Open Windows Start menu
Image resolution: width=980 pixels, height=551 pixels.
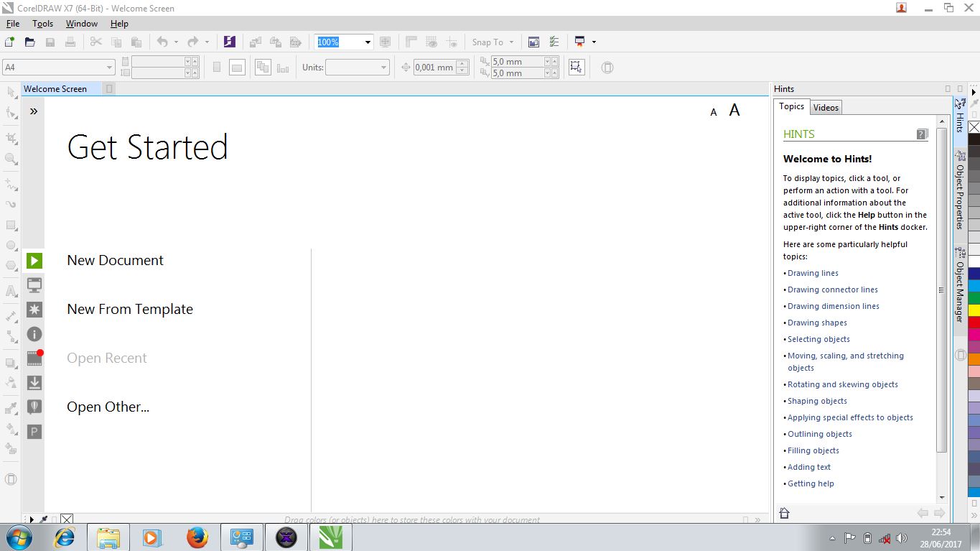[x=19, y=537]
